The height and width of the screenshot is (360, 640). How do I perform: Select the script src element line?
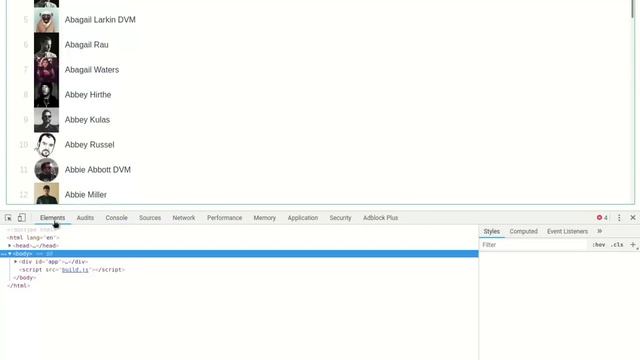(72, 270)
